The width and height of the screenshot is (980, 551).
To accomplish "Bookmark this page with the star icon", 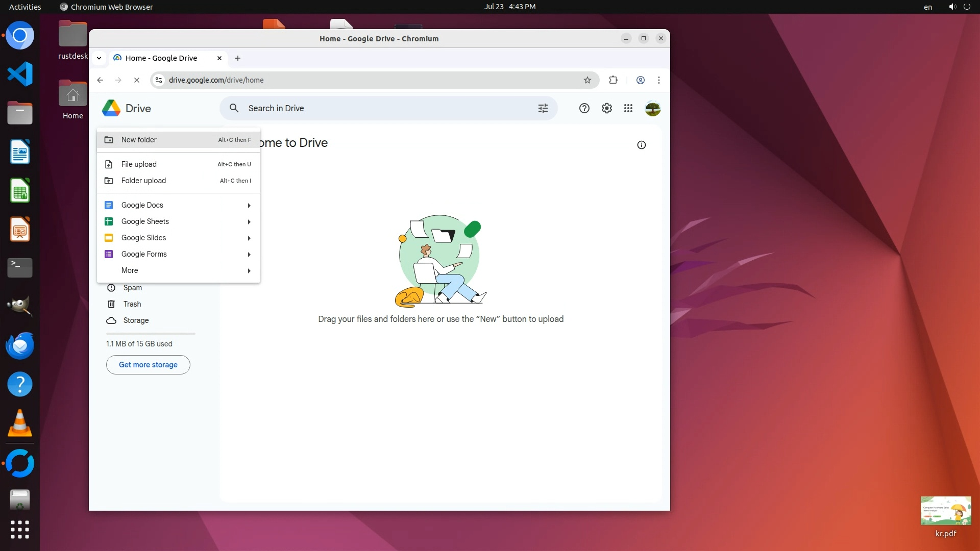I will (x=587, y=80).
